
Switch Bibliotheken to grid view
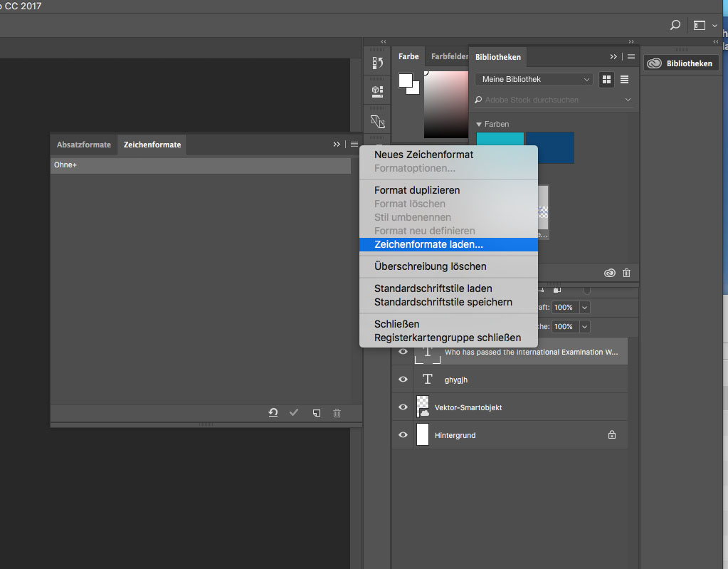point(606,79)
